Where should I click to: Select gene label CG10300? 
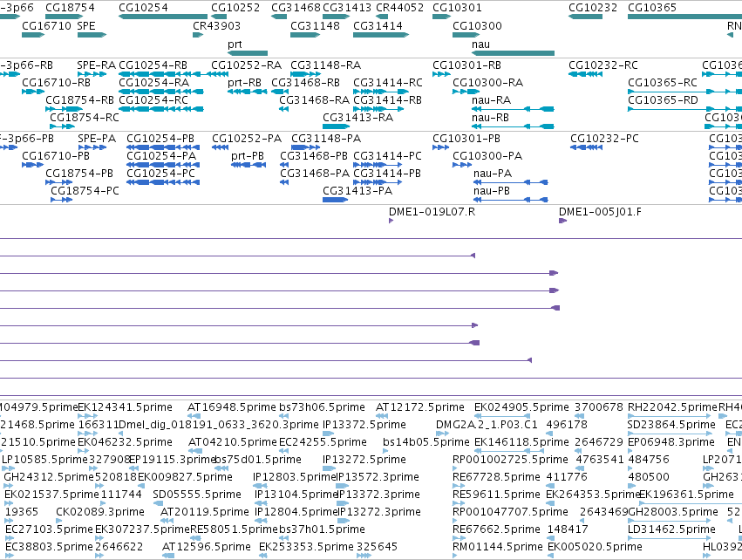tap(477, 25)
